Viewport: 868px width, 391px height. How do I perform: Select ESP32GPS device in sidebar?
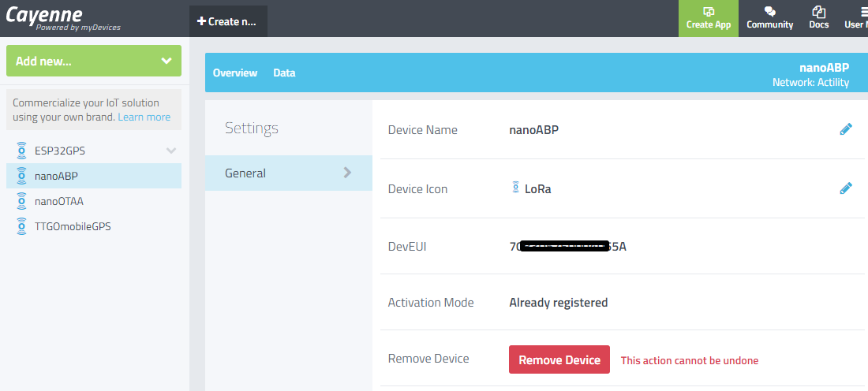point(94,151)
